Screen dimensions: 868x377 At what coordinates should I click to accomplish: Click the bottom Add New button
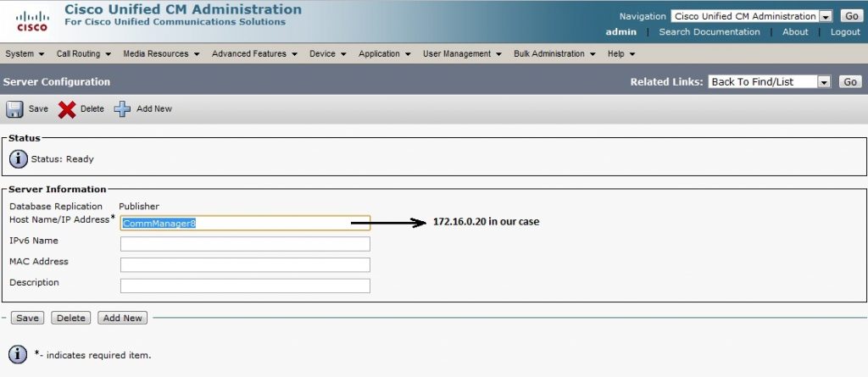pyautogui.click(x=122, y=318)
